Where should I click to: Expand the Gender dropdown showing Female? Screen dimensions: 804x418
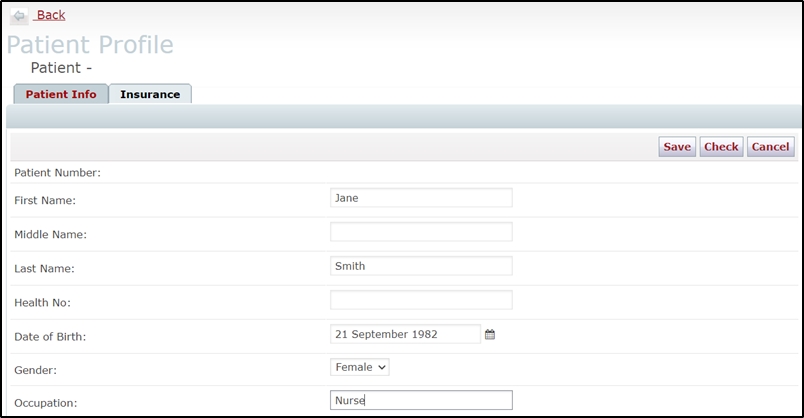click(359, 367)
